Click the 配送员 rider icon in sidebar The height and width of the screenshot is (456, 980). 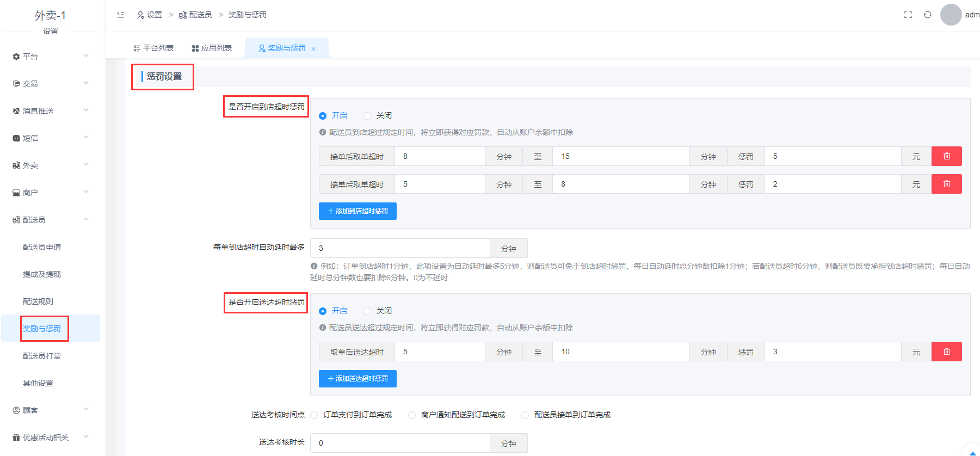[x=16, y=220]
